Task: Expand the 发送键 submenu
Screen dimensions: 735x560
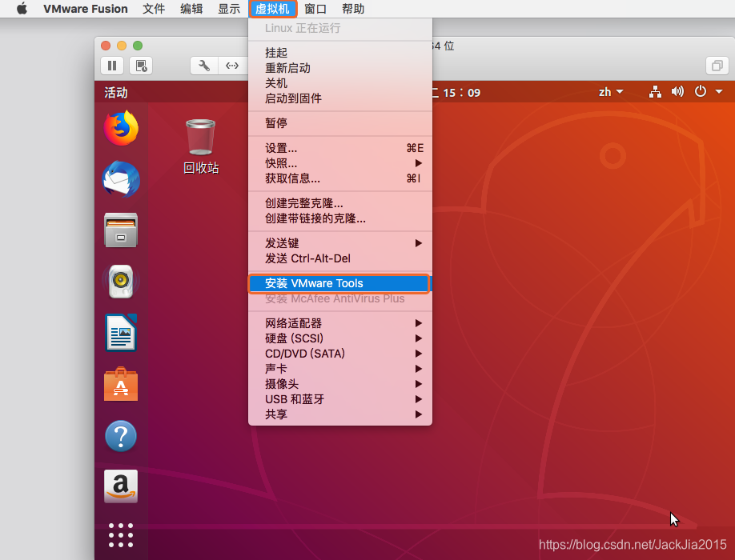Action: tap(339, 243)
